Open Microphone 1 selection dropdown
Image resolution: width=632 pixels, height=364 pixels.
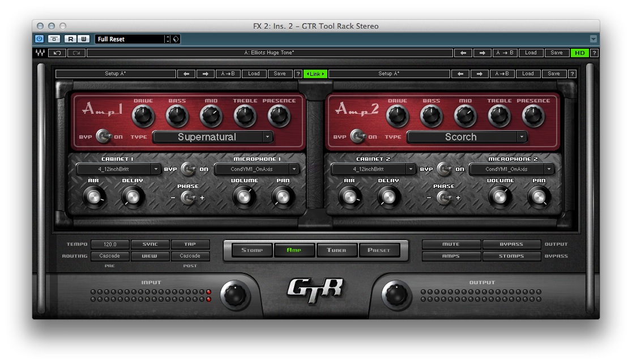[257, 169]
